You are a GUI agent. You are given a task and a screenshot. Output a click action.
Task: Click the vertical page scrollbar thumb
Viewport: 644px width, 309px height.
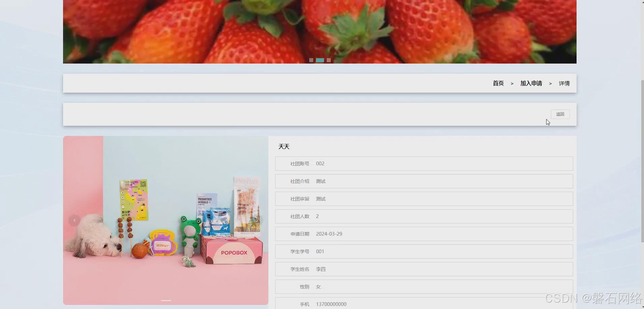642,161
